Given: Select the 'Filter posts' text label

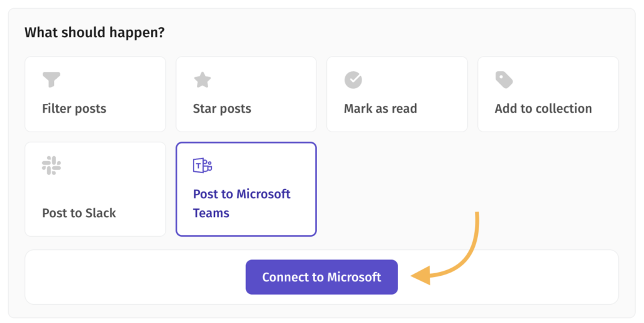Looking at the screenshot, I should (74, 108).
